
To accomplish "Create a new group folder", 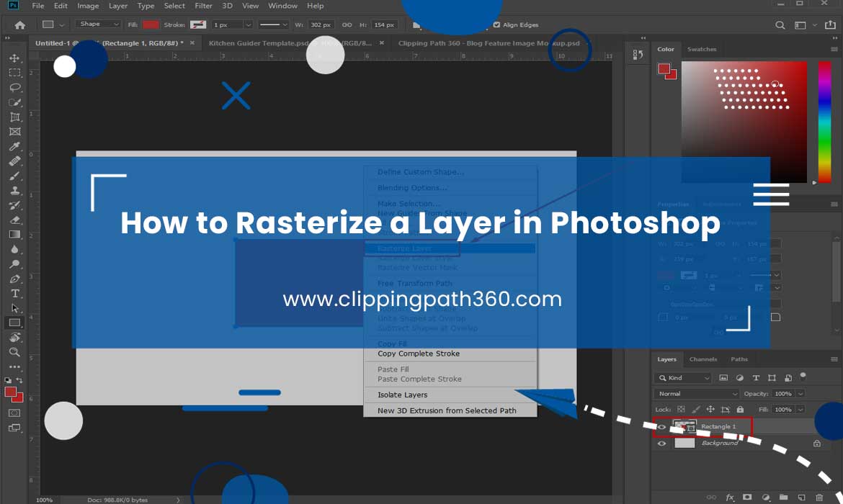I will 783,498.
